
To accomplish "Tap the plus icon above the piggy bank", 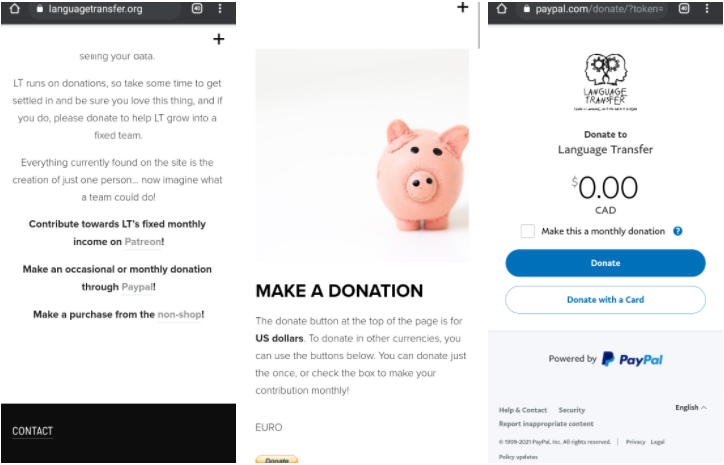I will 463,7.
